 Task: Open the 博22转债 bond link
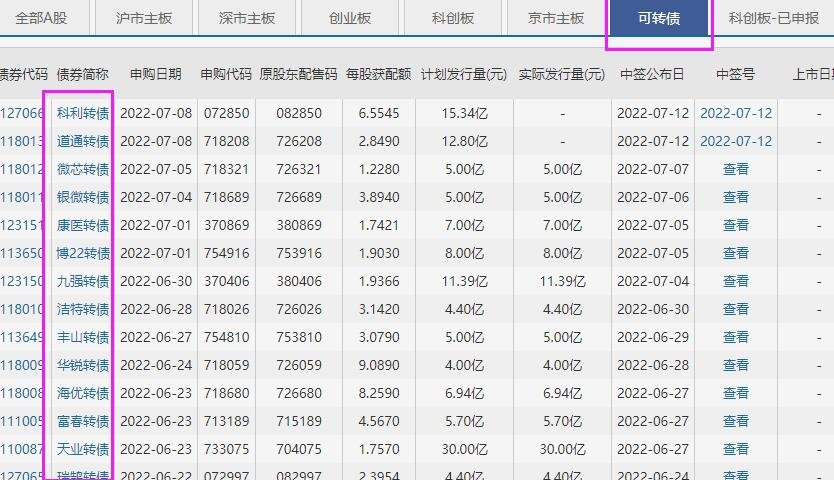[x=83, y=253]
